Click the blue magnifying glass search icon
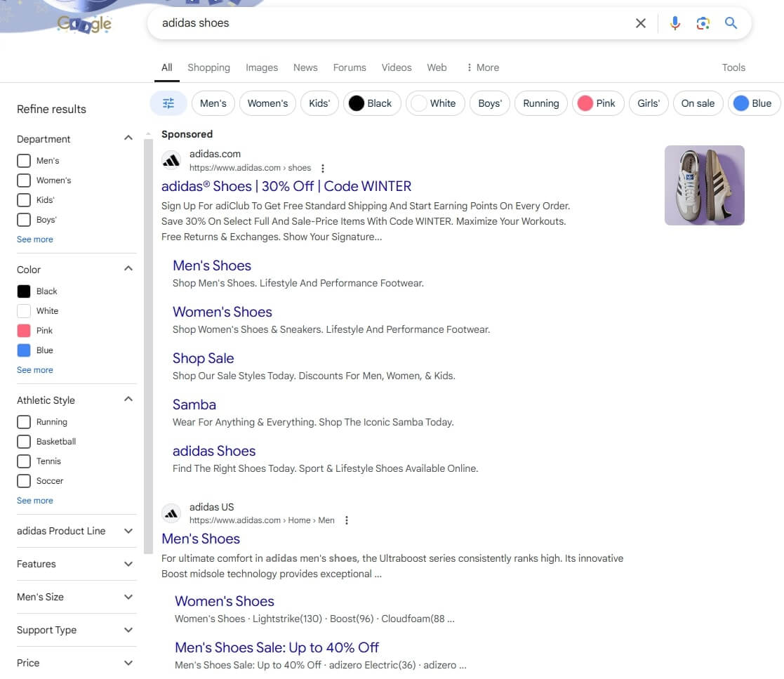Image resolution: width=784 pixels, height=679 pixels. [731, 23]
